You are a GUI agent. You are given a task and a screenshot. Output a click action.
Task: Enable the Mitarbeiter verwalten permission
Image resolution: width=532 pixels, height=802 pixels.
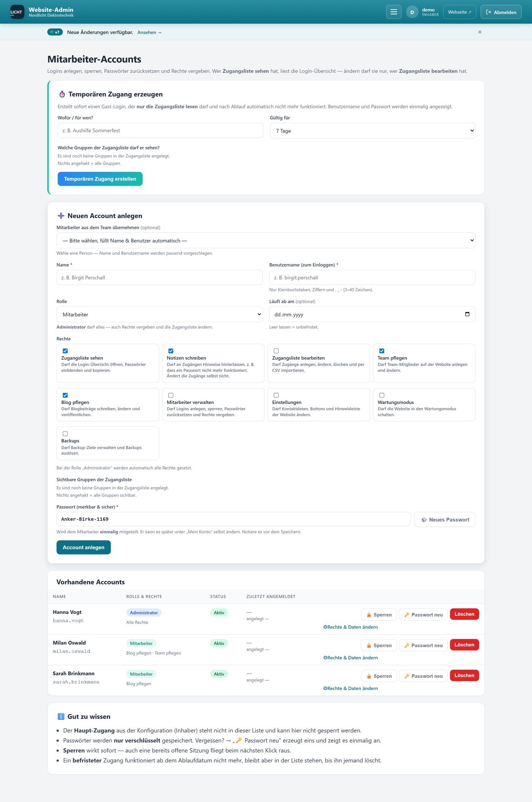click(x=171, y=395)
